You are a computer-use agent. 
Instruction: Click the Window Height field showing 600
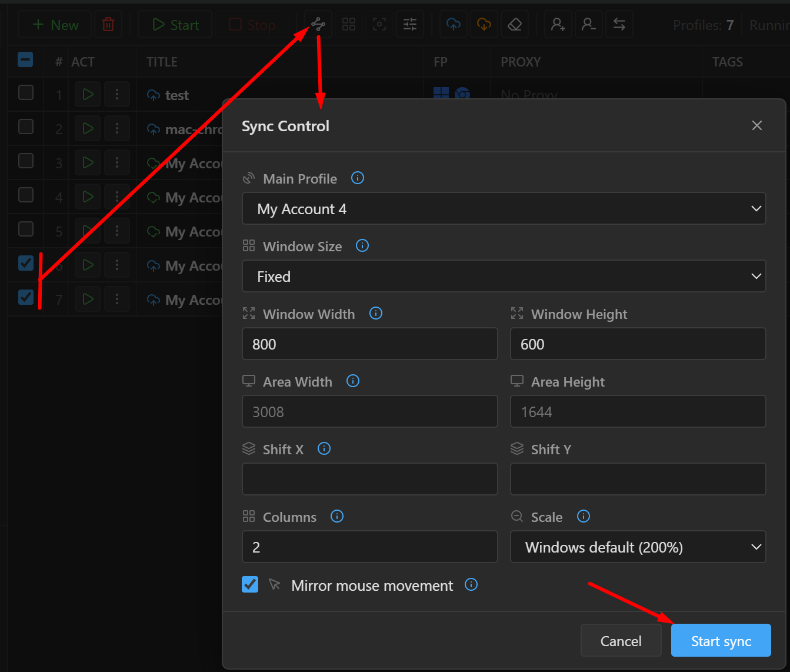pyautogui.click(x=638, y=344)
